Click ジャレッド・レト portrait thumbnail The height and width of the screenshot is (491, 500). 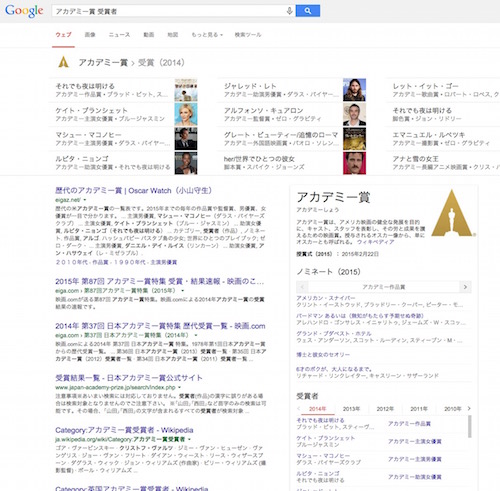pyautogui.click(x=354, y=90)
